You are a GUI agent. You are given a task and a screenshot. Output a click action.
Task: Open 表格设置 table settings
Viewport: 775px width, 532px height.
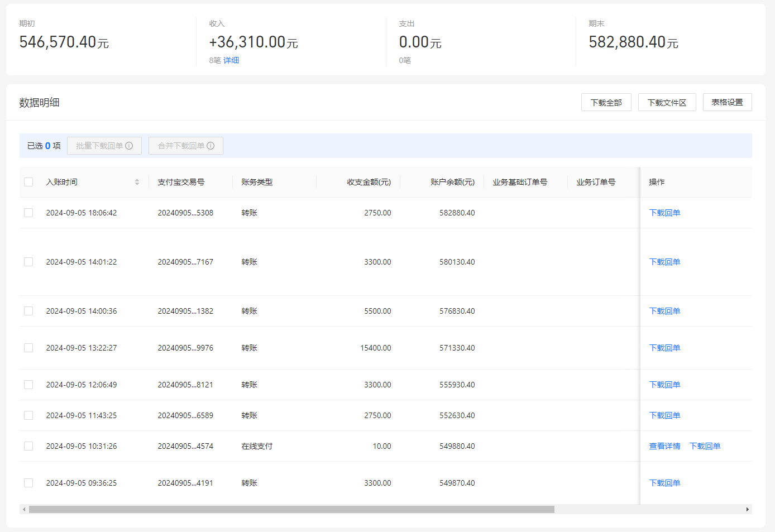point(728,102)
